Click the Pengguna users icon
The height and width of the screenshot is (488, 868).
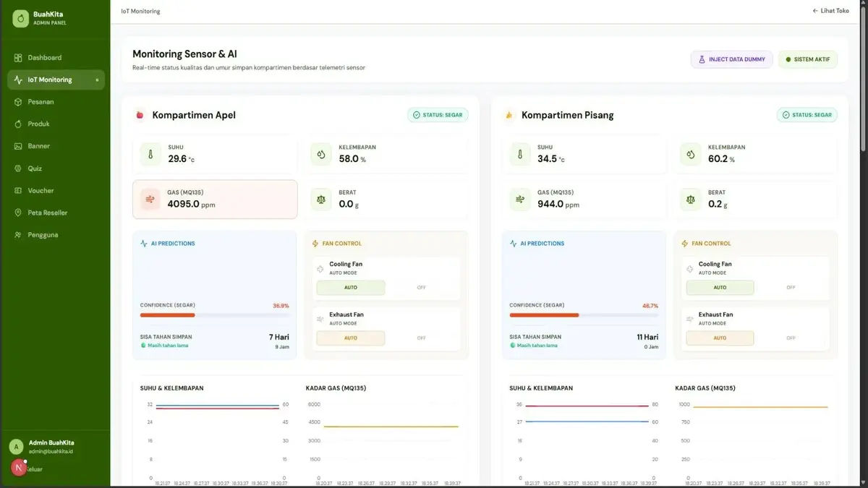coord(19,235)
